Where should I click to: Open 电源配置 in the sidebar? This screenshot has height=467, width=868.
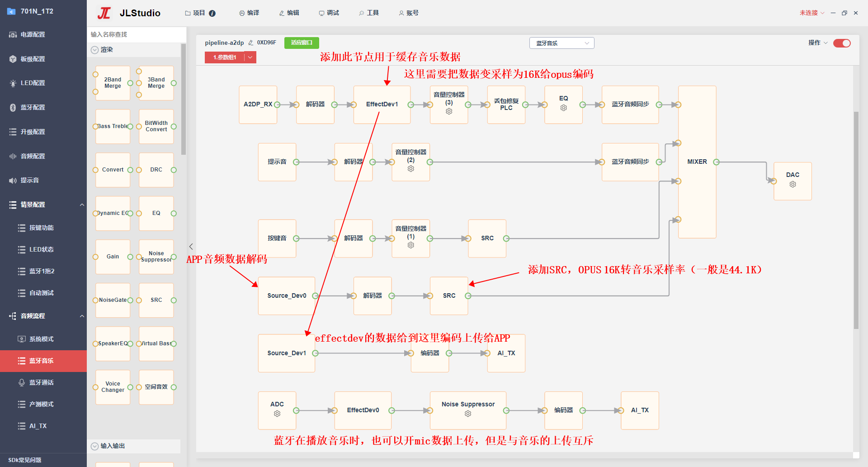coord(43,34)
